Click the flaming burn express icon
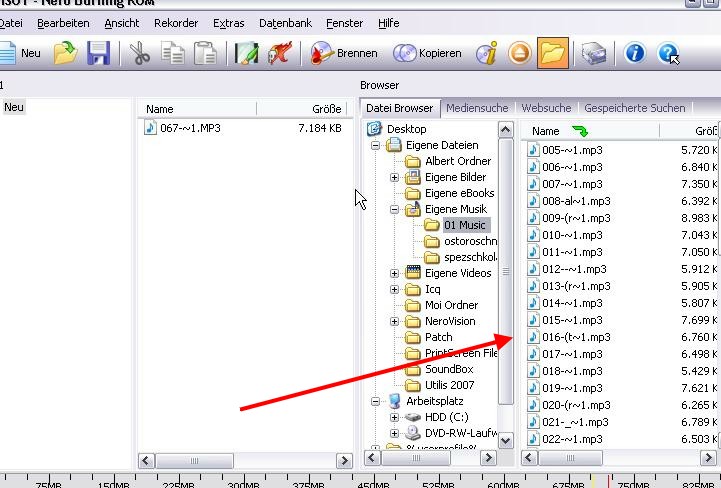Image resolution: width=721 pixels, height=488 pixels. pyautogui.click(x=280, y=53)
